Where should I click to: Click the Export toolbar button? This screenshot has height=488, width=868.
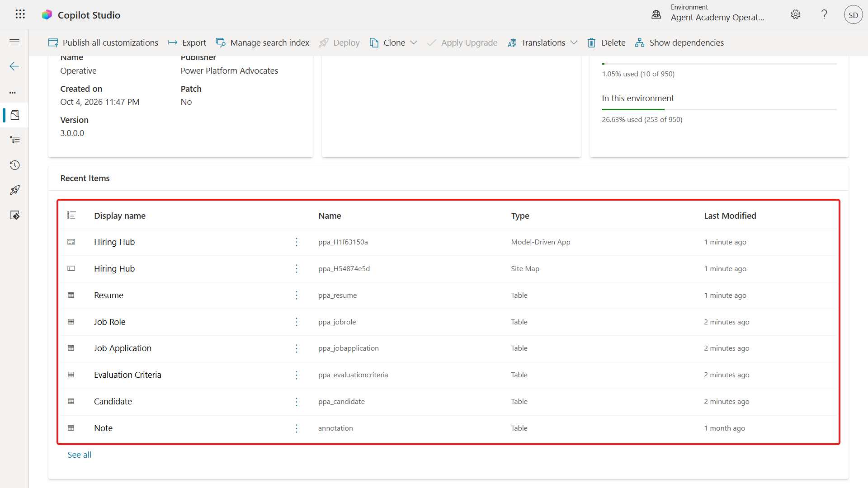187,42
